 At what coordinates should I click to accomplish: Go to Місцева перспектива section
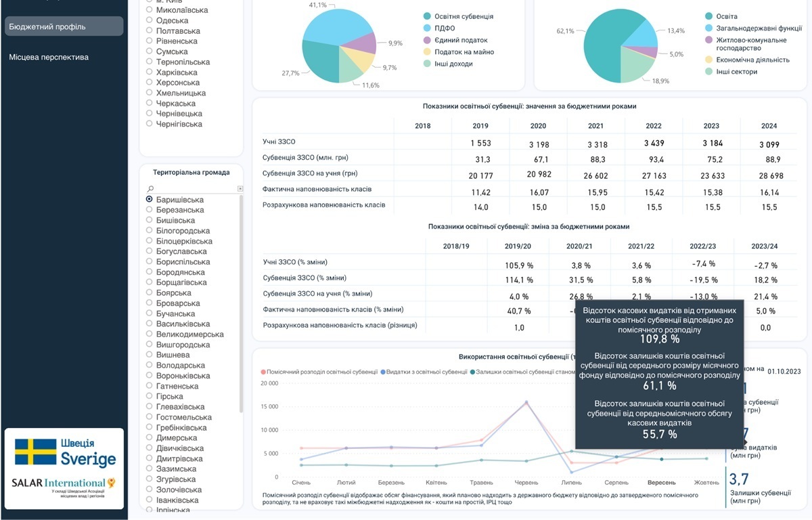49,57
